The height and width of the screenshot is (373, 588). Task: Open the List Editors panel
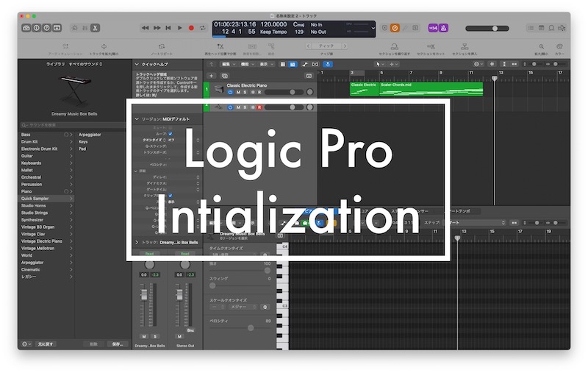pos(531,28)
